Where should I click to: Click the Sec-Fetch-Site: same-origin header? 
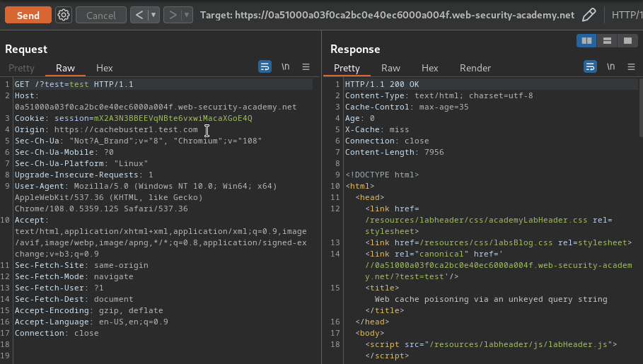(81, 265)
